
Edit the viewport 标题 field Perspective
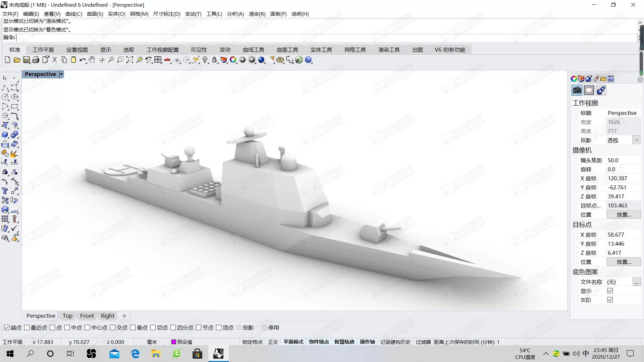point(624,113)
